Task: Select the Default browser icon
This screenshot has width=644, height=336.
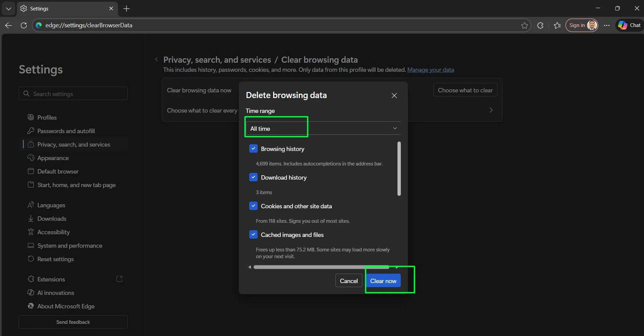Action: click(31, 171)
